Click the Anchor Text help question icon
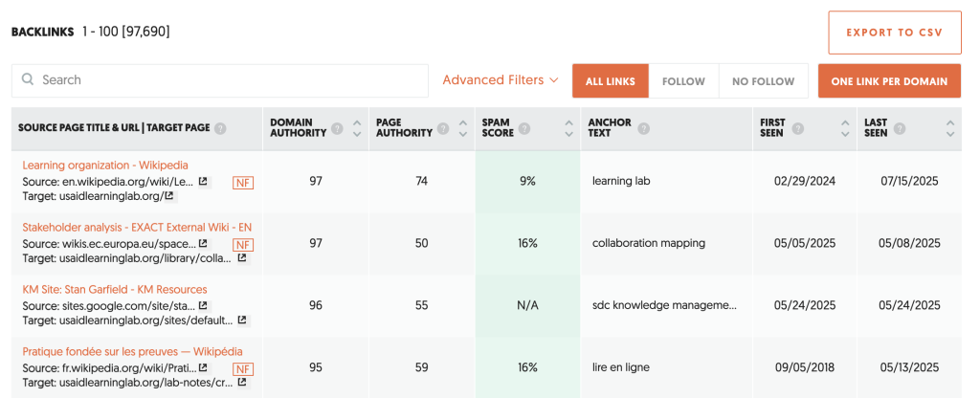Image resolution: width=980 pixels, height=398 pixels. (x=644, y=129)
